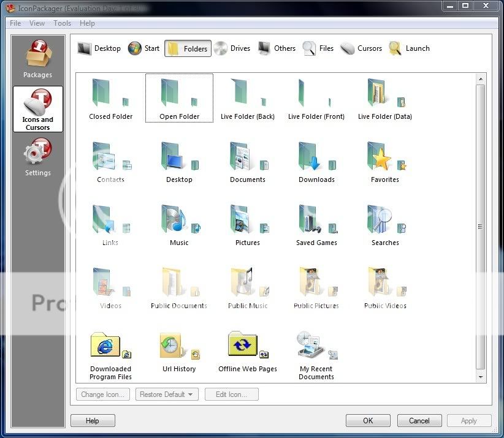The image size is (504, 438).
Task: Switch to the Cursors category tab
Action: [x=361, y=48]
